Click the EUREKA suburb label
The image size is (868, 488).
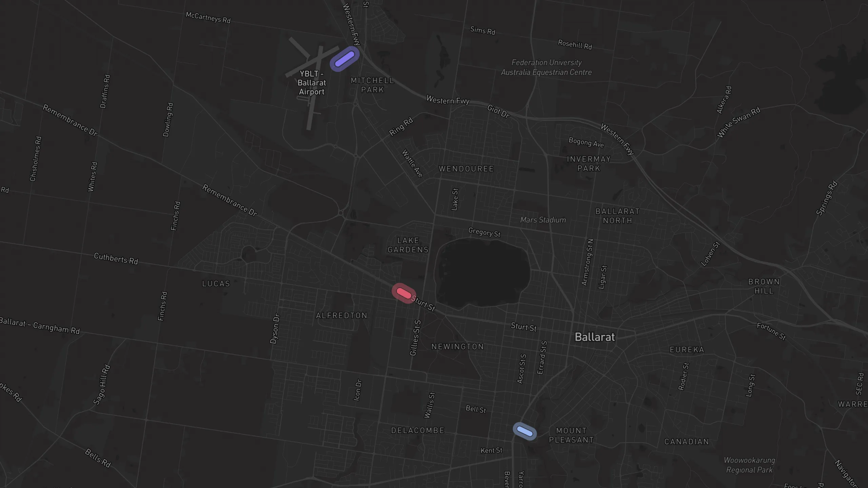687,349
